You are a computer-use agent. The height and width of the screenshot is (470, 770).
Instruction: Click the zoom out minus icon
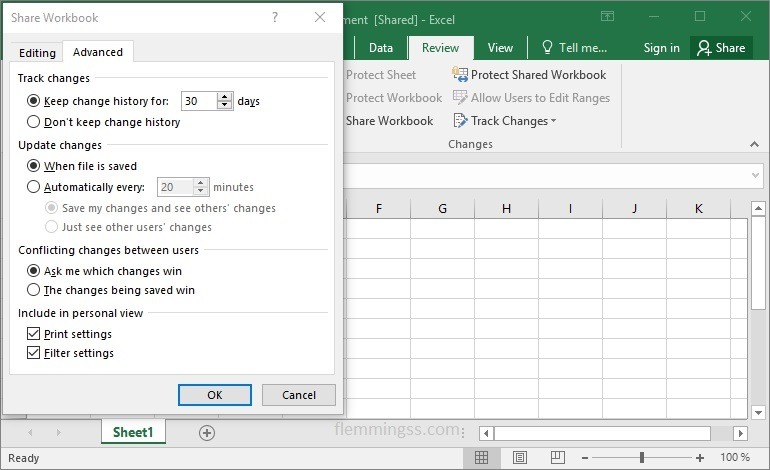point(584,458)
